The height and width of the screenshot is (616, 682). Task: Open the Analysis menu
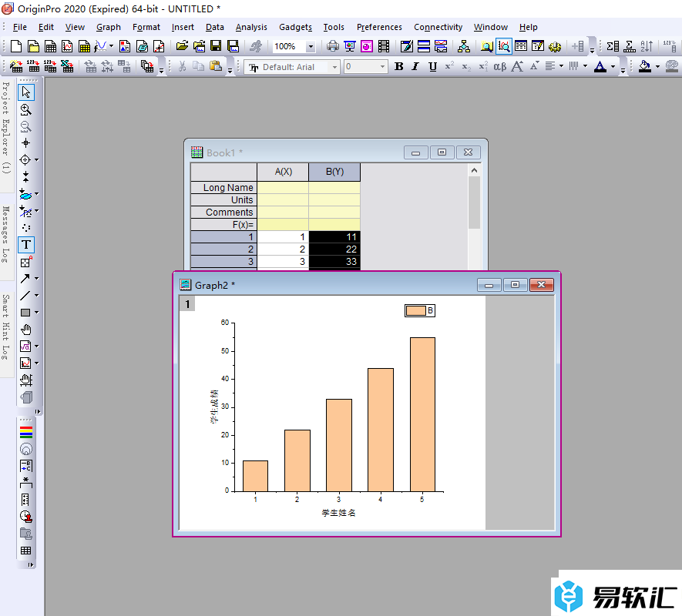click(251, 27)
